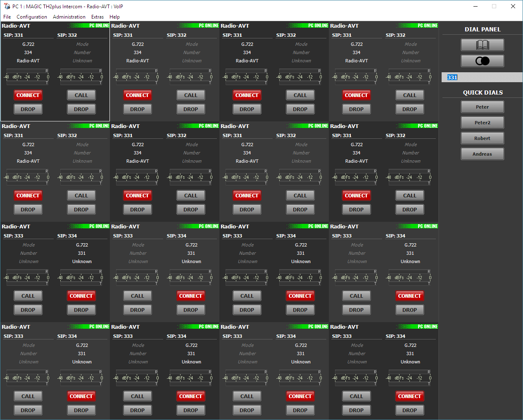Click the handset toggle icon below the phone book
This screenshot has width=523, height=420.
[482, 61]
